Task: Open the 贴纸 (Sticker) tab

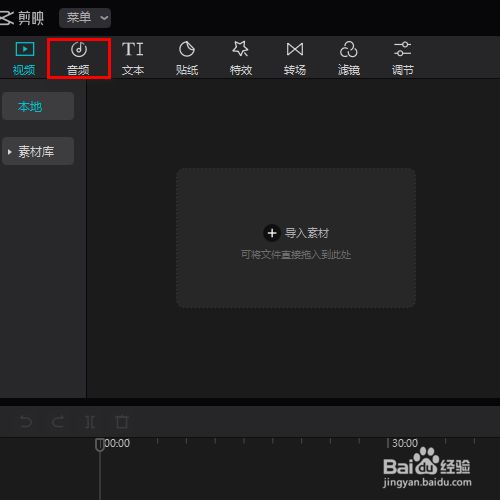Action: point(187,58)
